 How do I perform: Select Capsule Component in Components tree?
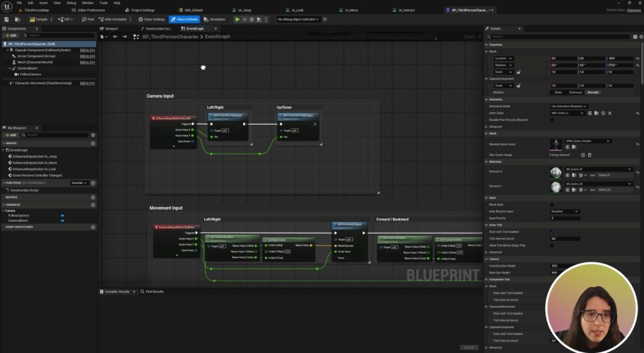pyautogui.click(x=43, y=50)
